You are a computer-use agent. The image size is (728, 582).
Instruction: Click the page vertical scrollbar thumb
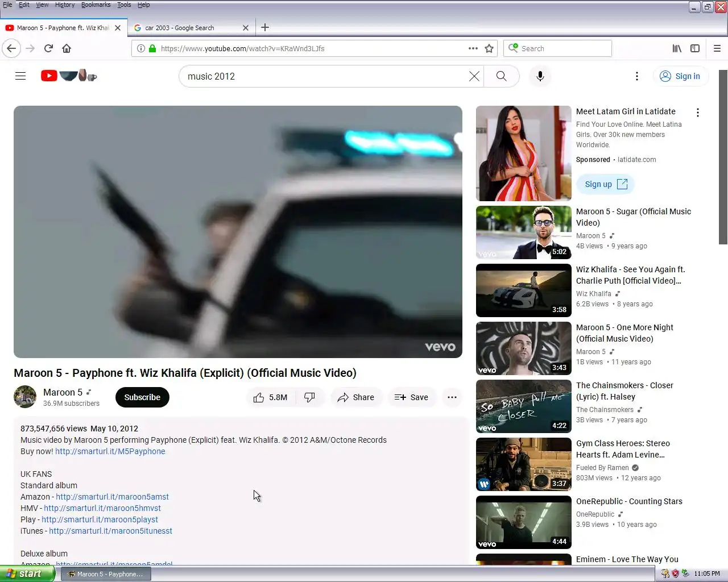coord(723,157)
